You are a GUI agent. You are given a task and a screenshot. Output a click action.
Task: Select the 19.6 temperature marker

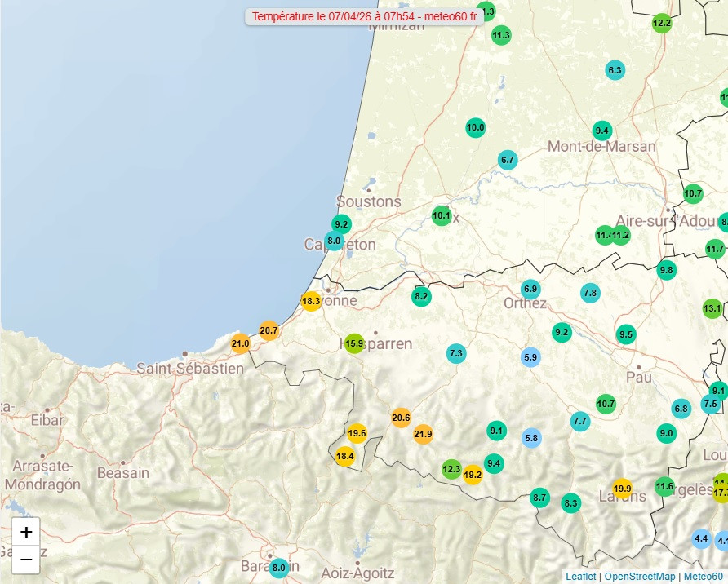357,434
